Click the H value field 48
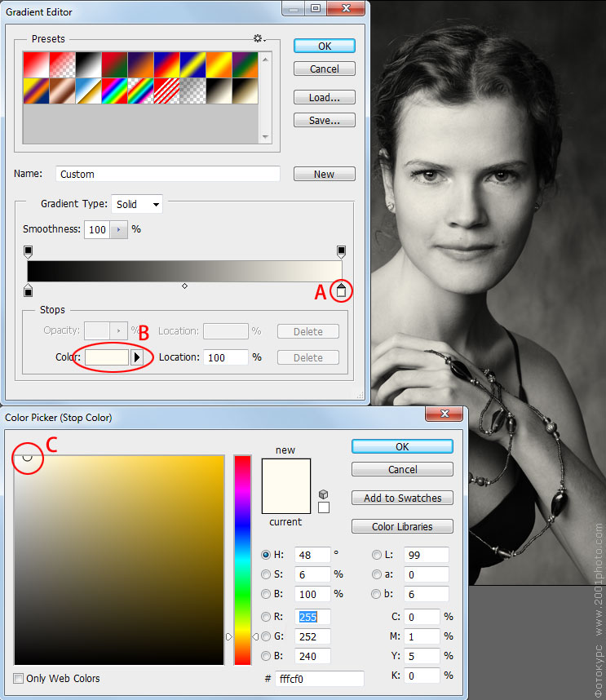Image resolution: width=606 pixels, height=700 pixels. pyautogui.click(x=312, y=555)
